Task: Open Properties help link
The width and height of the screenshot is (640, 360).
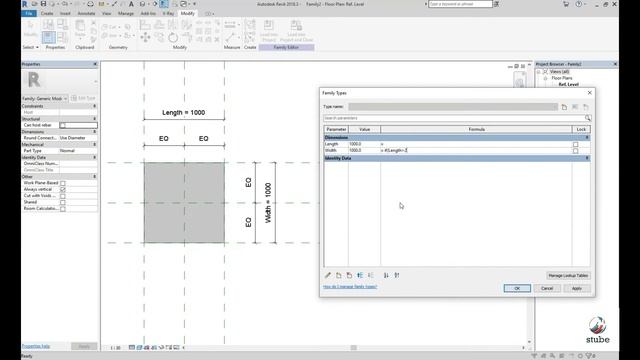Action: click(36, 346)
